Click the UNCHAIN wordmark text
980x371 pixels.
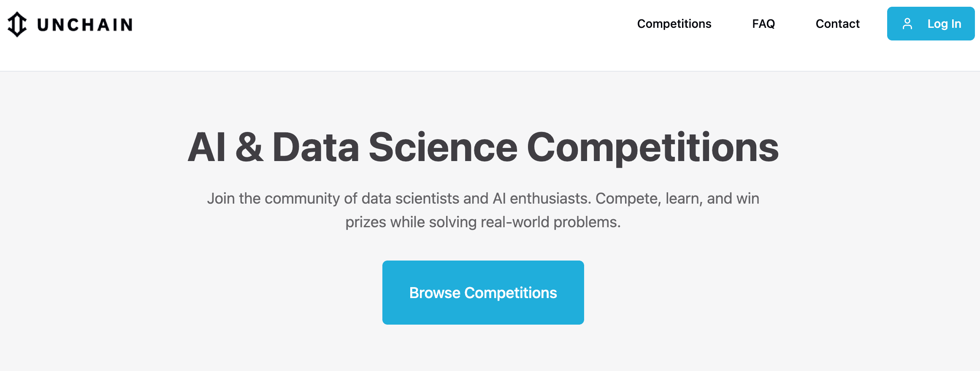pos(85,25)
